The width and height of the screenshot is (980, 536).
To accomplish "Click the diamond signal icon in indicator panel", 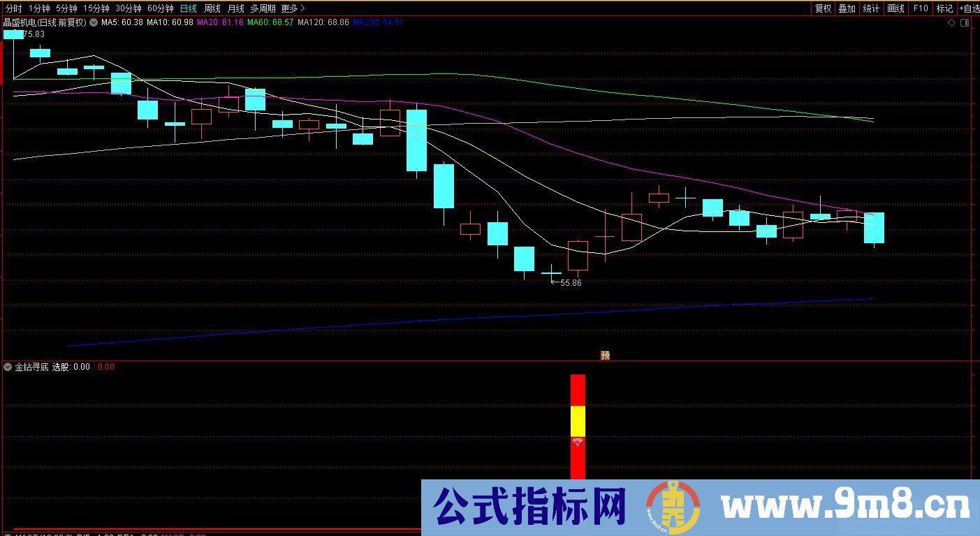I will pyautogui.click(x=578, y=443).
